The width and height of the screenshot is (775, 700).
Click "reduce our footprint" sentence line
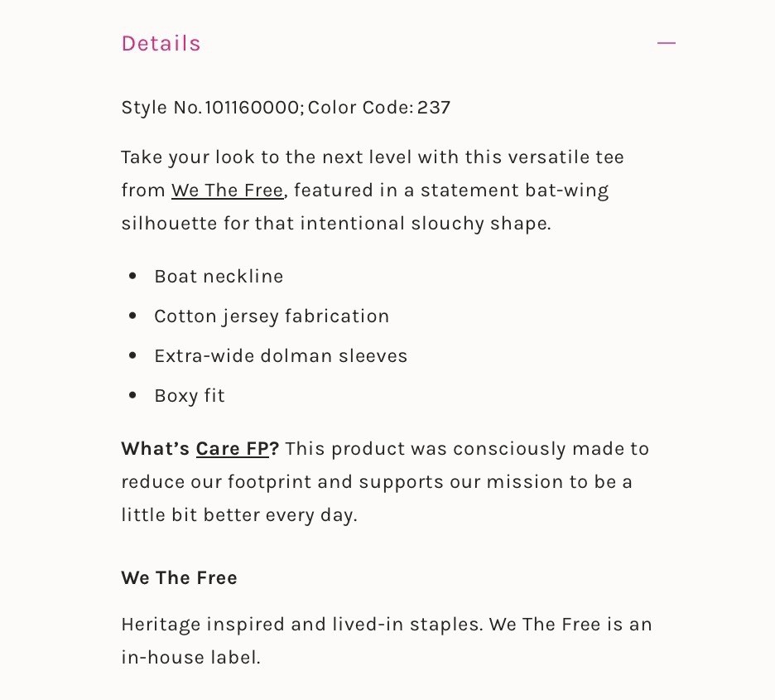377,482
